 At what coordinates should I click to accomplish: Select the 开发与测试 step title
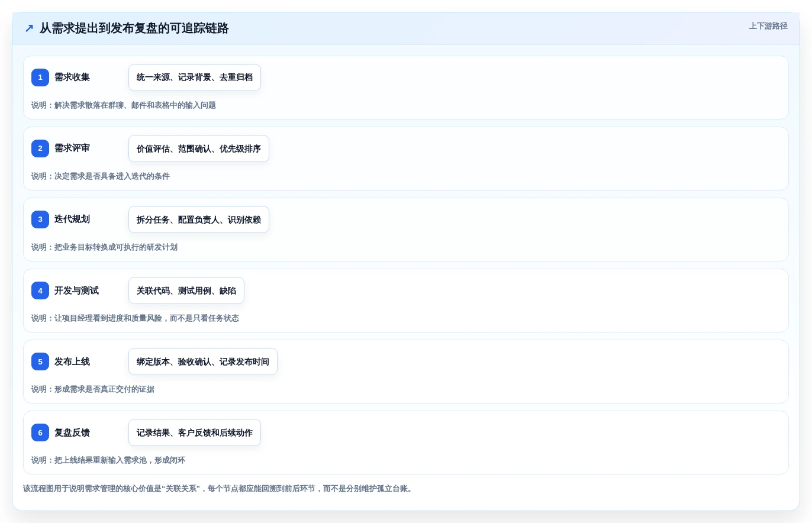click(x=76, y=290)
